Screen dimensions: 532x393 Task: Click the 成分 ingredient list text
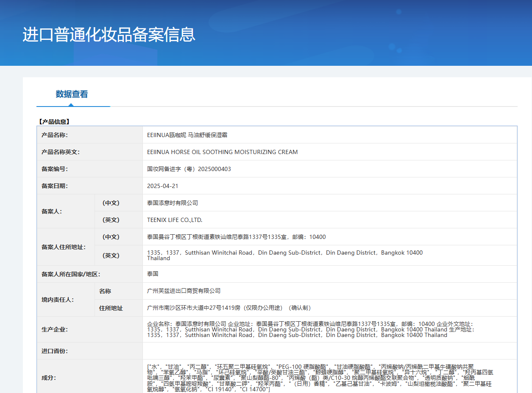320,378
